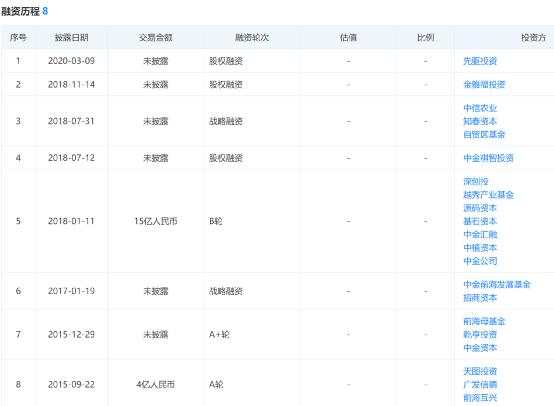Viewport: 554px width, 406px height.
Task: Select the date cell 2017-01-19
Action: 71,291
